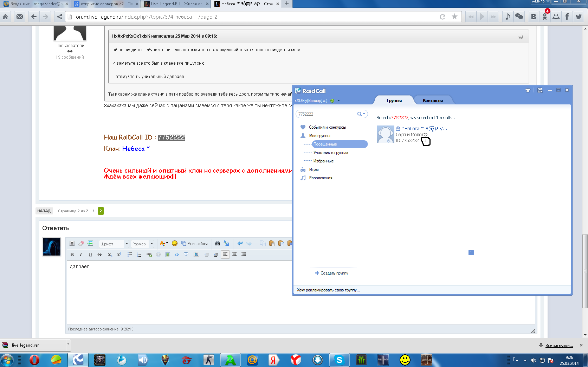This screenshot has height=367, width=588.
Task: Insert link with the chain icon
Action: (149, 255)
